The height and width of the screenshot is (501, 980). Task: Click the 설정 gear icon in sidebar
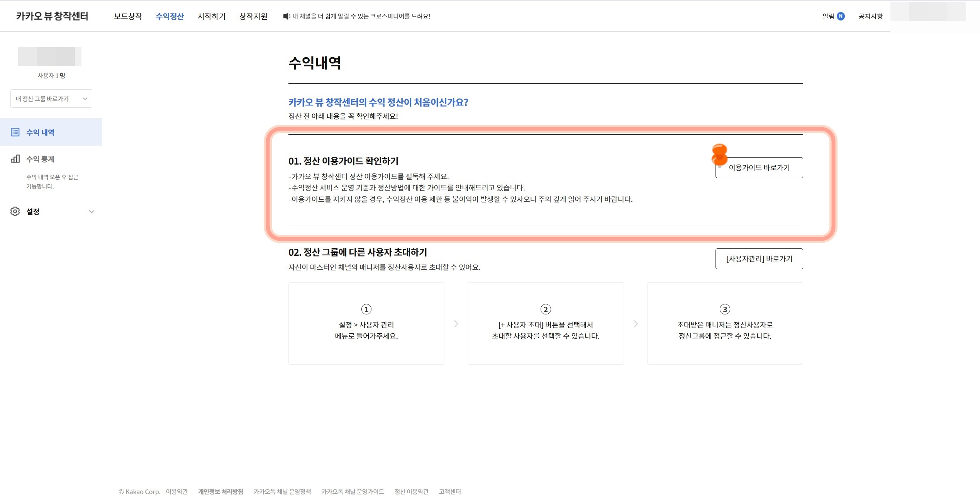(x=15, y=211)
